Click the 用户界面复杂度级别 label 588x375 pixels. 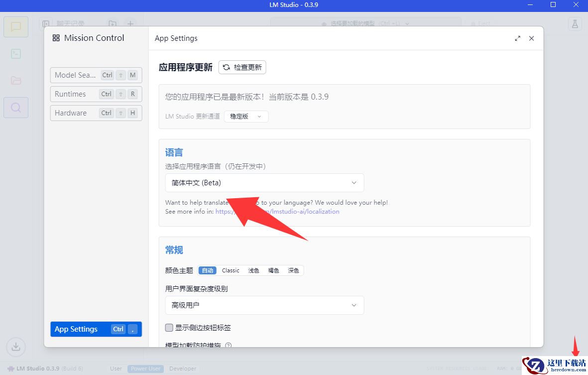[x=197, y=289]
